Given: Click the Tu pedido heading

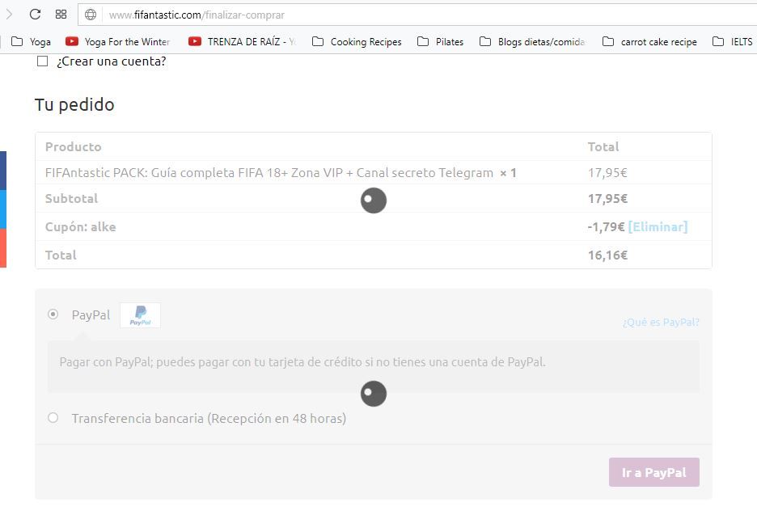Looking at the screenshot, I should [74, 105].
